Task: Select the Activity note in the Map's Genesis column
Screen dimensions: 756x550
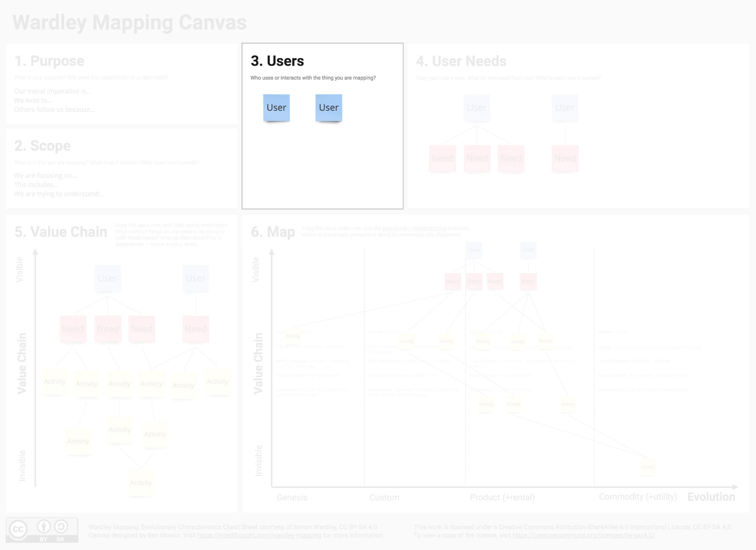Action: pyautogui.click(x=293, y=336)
